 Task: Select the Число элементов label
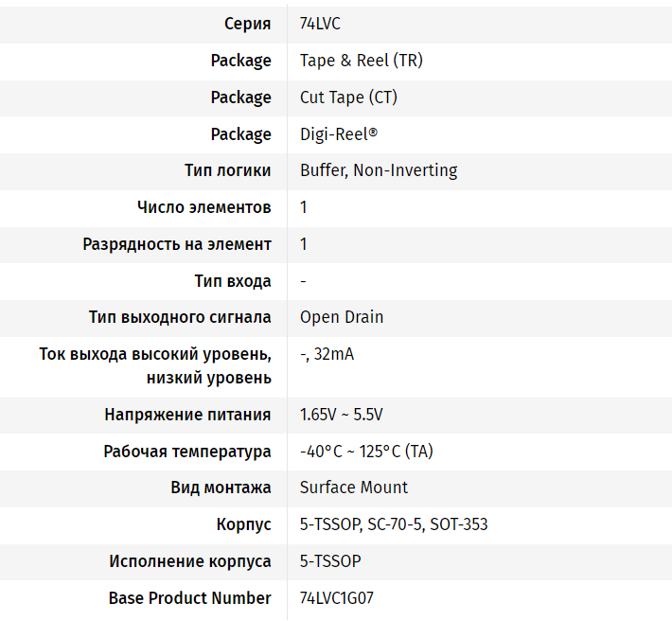click(204, 207)
